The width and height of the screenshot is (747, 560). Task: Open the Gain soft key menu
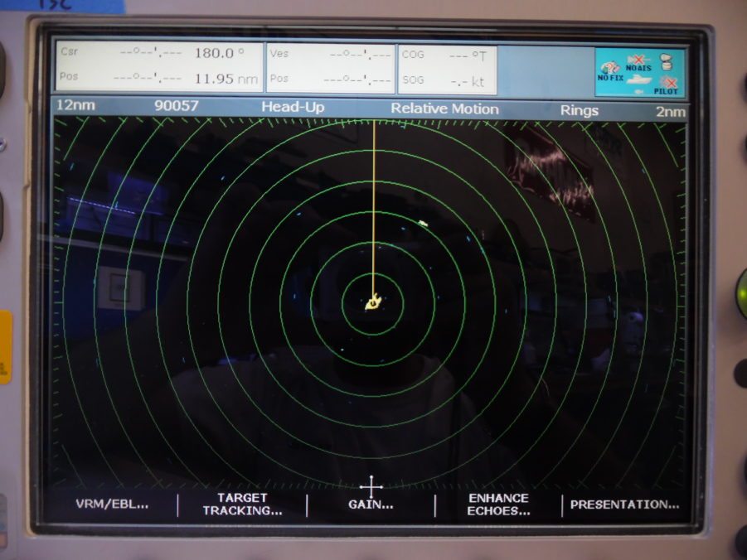coord(371,504)
